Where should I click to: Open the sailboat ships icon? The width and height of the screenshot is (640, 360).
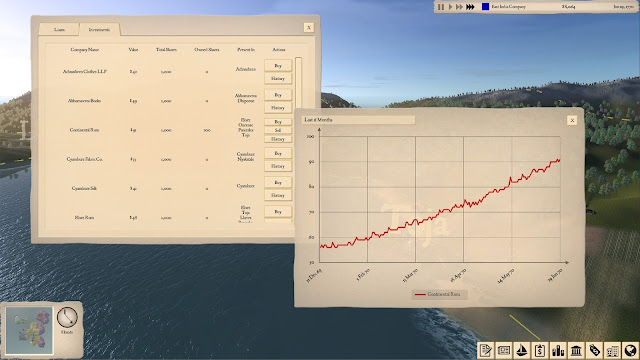tap(522, 350)
